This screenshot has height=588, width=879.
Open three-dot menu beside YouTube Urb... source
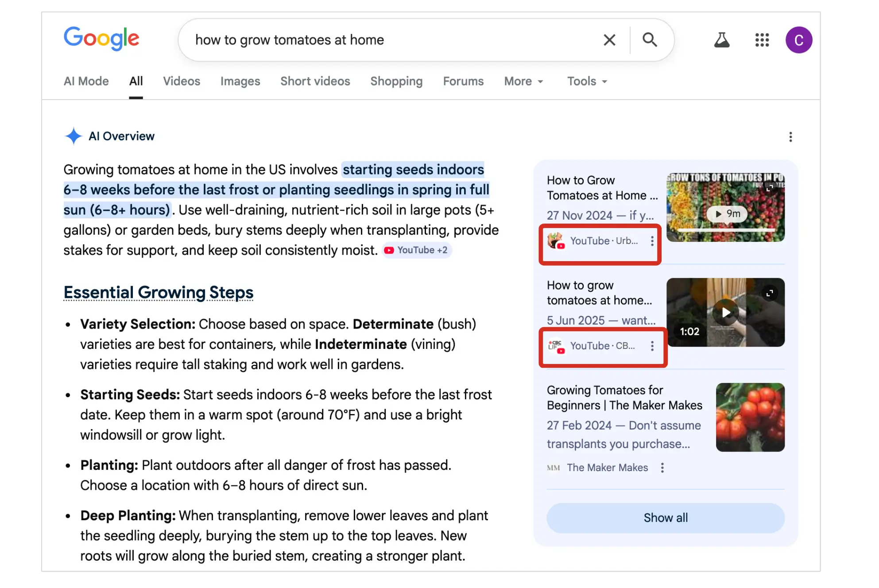tap(652, 241)
